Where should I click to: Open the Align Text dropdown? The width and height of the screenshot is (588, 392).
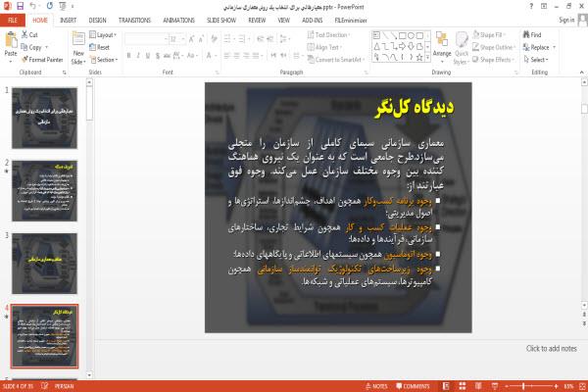point(324,47)
